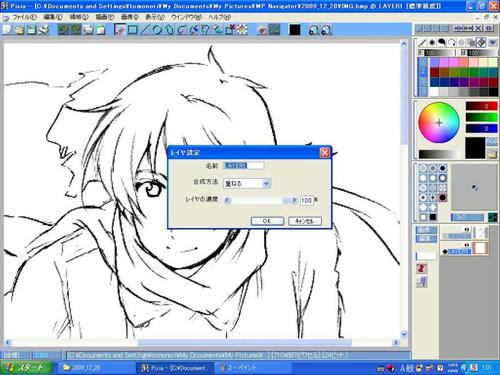The width and height of the screenshot is (500, 375).
Task: Click the print icon in the toolbar
Action: pos(43,30)
